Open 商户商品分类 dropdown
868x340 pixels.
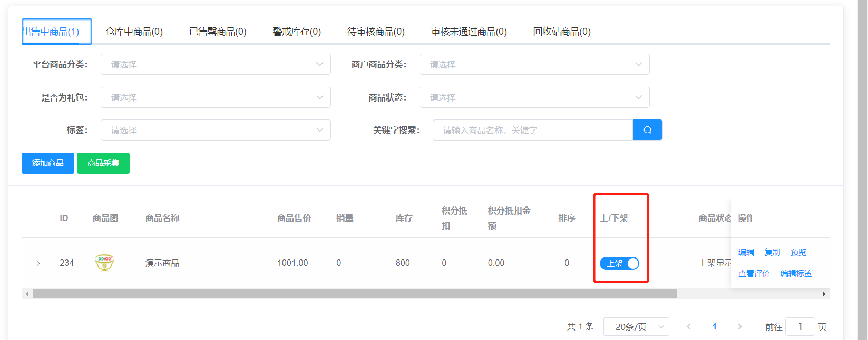coord(534,64)
